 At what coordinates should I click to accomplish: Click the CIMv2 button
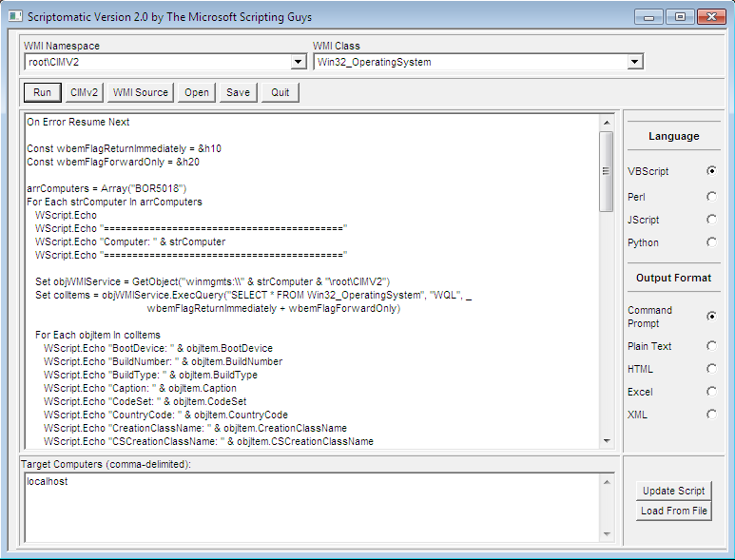point(84,92)
